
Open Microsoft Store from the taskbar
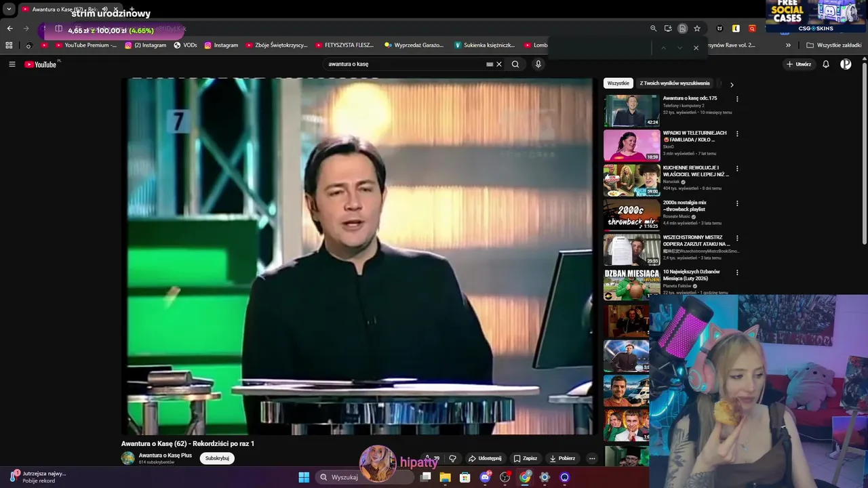(x=465, y=477)
